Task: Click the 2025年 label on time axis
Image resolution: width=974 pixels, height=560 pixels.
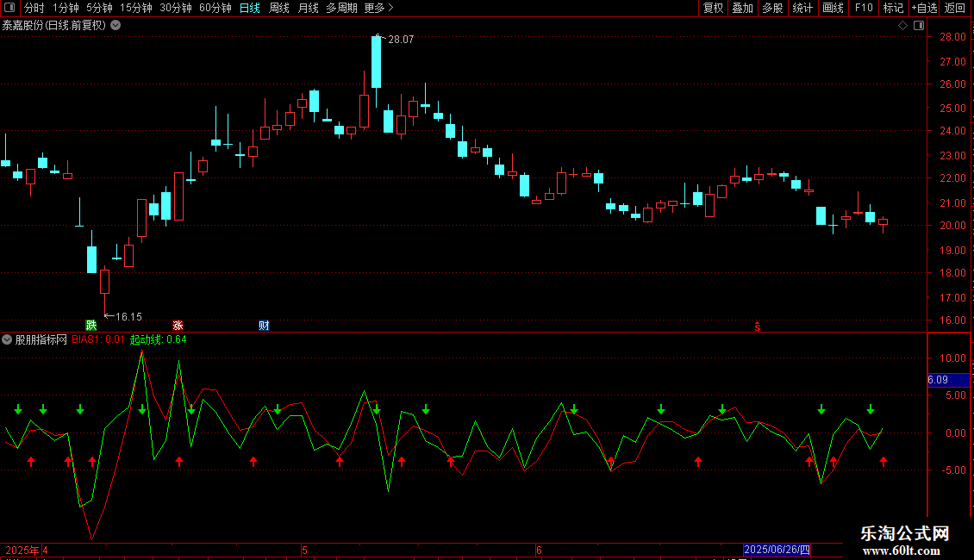Action: (x=22, y=550)
